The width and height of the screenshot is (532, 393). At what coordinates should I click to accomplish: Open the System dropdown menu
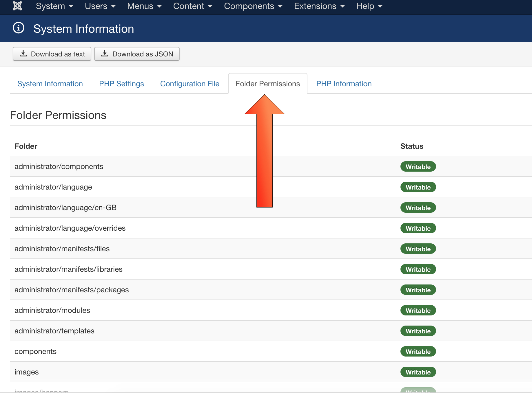click(x=54, y=6)
